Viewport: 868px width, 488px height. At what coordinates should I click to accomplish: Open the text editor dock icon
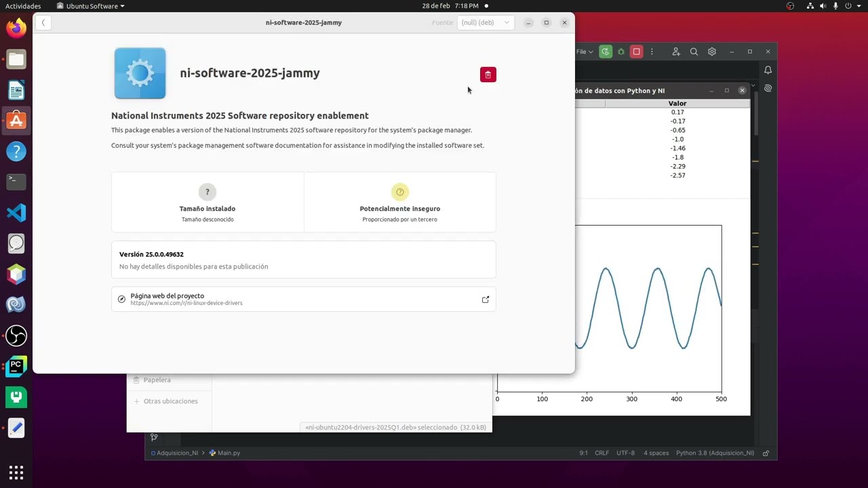point(16,428)
